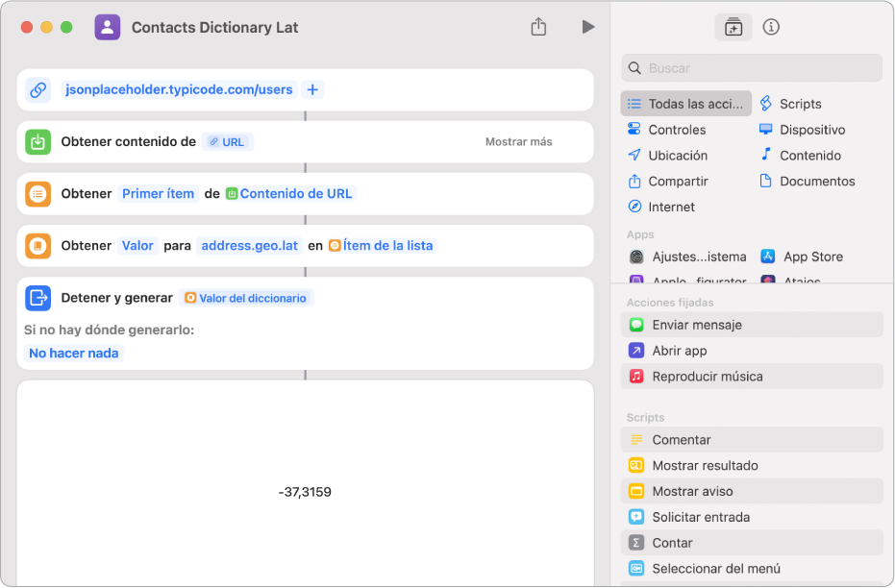
Task: Open the Controles category
Action: point(677,130)
